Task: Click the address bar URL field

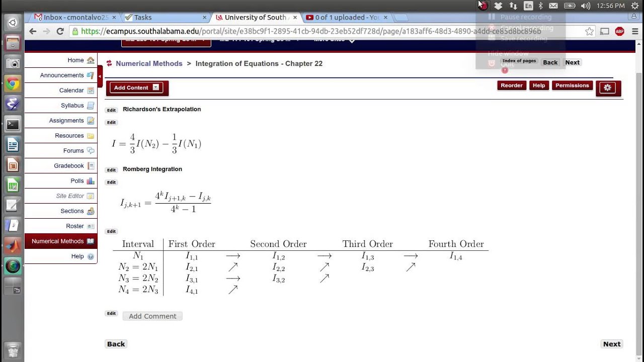Action: tap(327, 31)
